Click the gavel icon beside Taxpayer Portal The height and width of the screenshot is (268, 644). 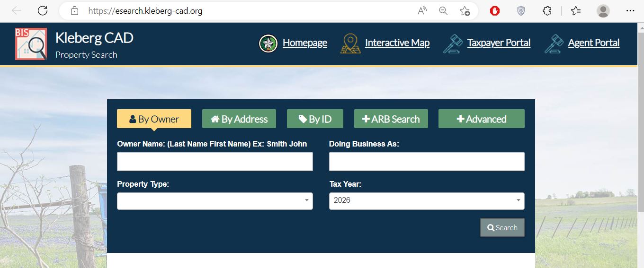pos(453,43)
